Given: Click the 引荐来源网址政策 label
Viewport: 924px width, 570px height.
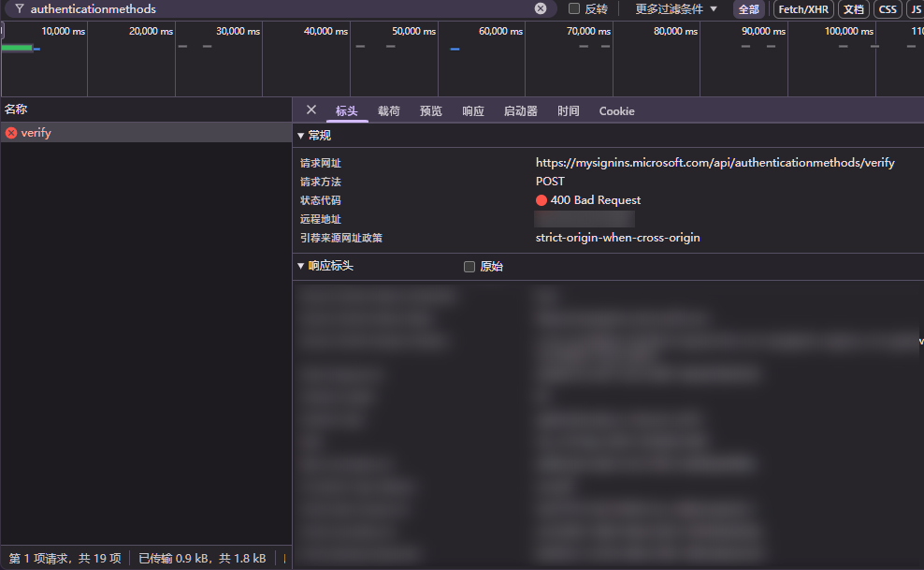Looking at the screenshot, I should 341,238.
